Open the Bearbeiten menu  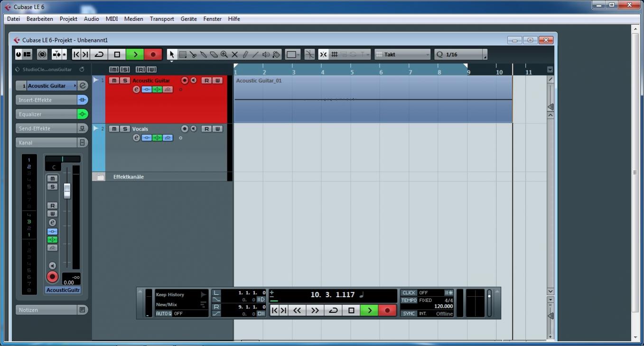pyautogui.click(x=40, y=19)
